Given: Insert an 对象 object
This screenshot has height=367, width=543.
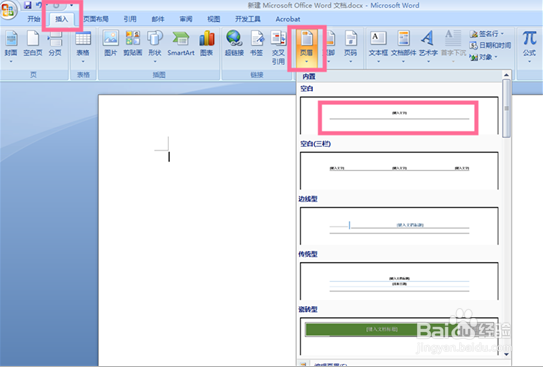Looking at the screenshot, I should coord(483,57).
